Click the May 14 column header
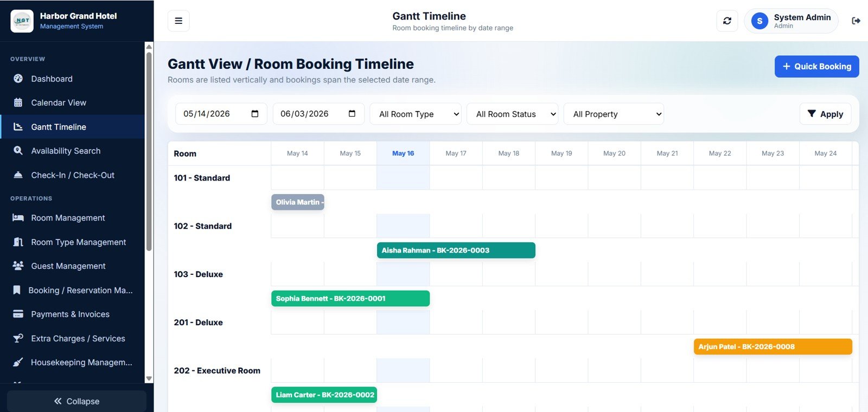This screenshot has height=412, width=868. 297,153
